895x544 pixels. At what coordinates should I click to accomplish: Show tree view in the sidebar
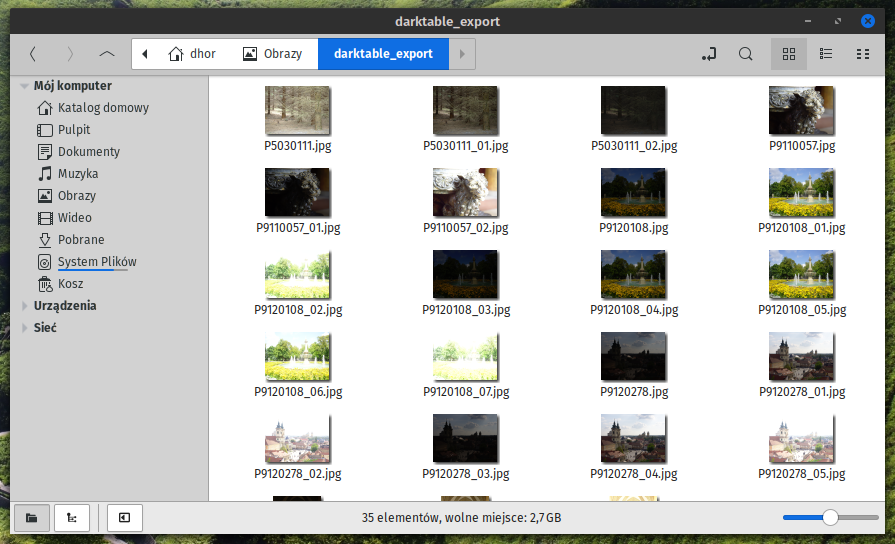[x=72, y=518]
